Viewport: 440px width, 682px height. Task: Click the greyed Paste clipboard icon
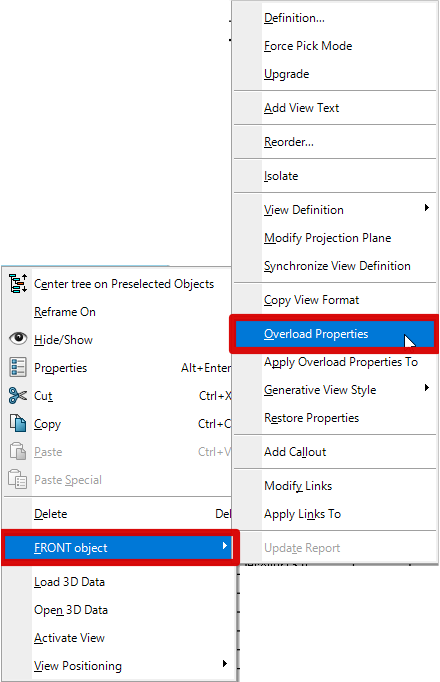[18, 451]
